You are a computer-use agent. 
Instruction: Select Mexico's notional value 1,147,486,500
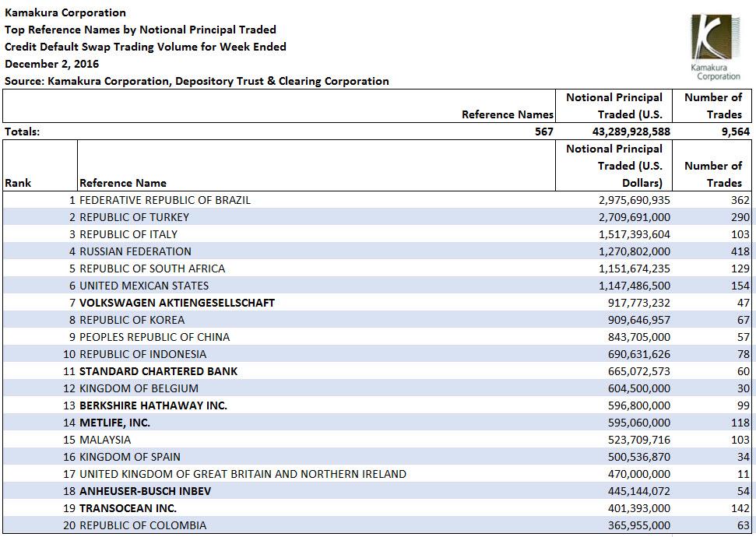point(635,286)
